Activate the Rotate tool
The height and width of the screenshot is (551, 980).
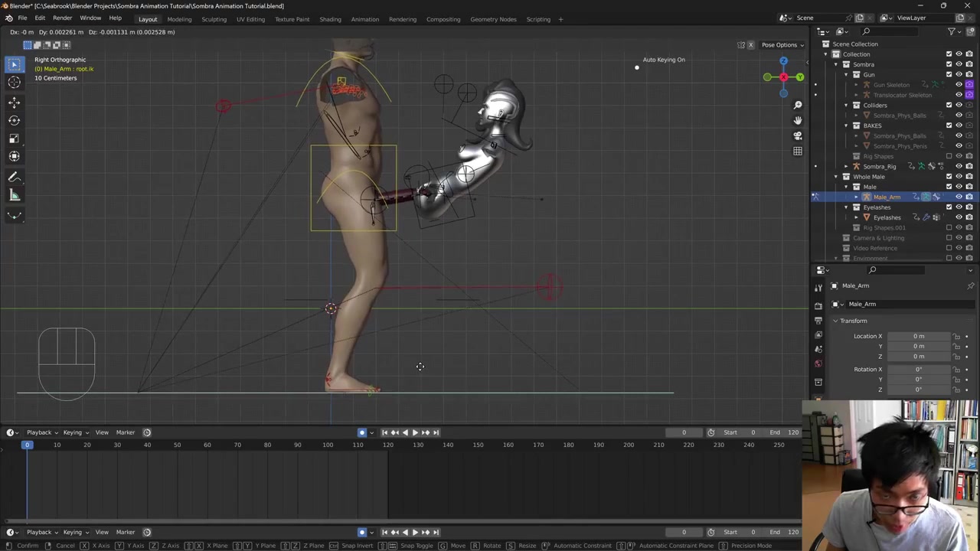point(14,120)
